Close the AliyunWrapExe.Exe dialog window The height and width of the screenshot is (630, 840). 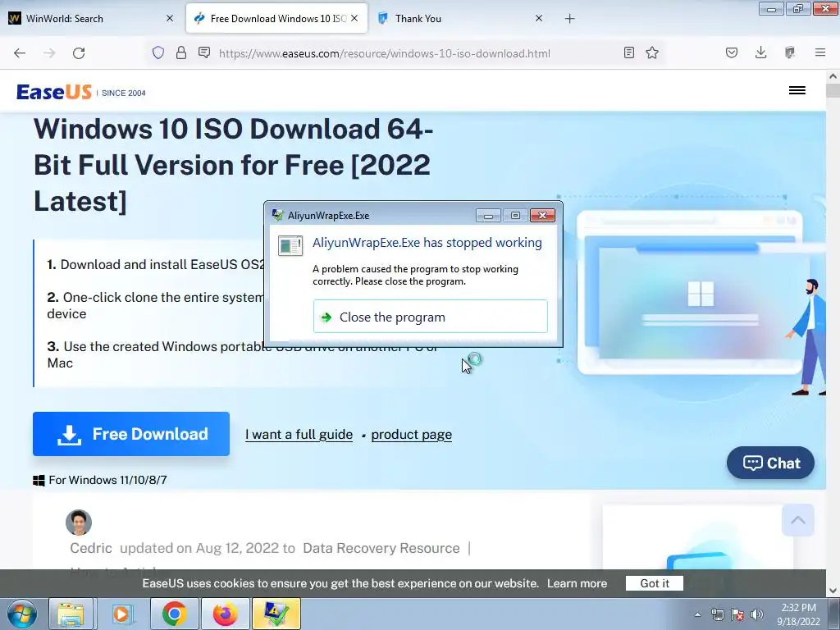pyautogui.click(x=542, y=216)
